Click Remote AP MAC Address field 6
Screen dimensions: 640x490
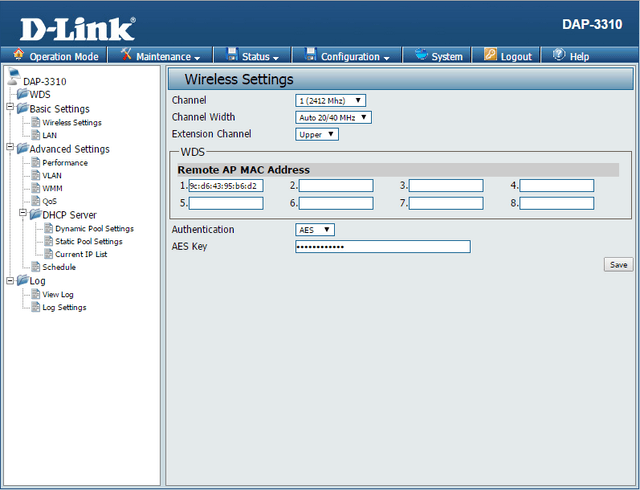coord(336,203)
